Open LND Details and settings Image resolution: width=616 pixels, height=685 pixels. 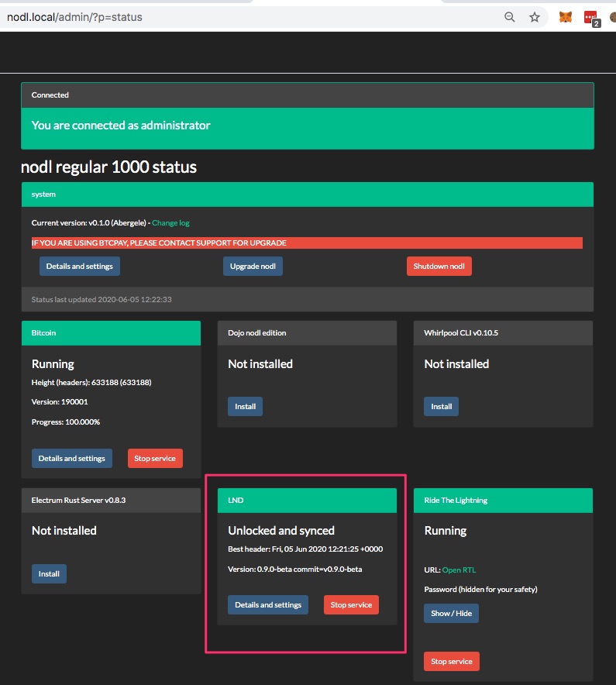click(x=268, y=604)
